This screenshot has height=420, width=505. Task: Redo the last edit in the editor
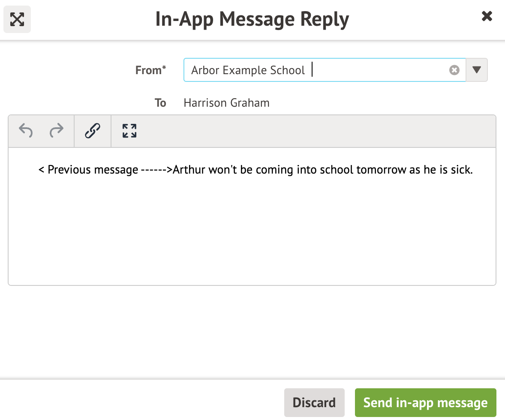[56, 131]
